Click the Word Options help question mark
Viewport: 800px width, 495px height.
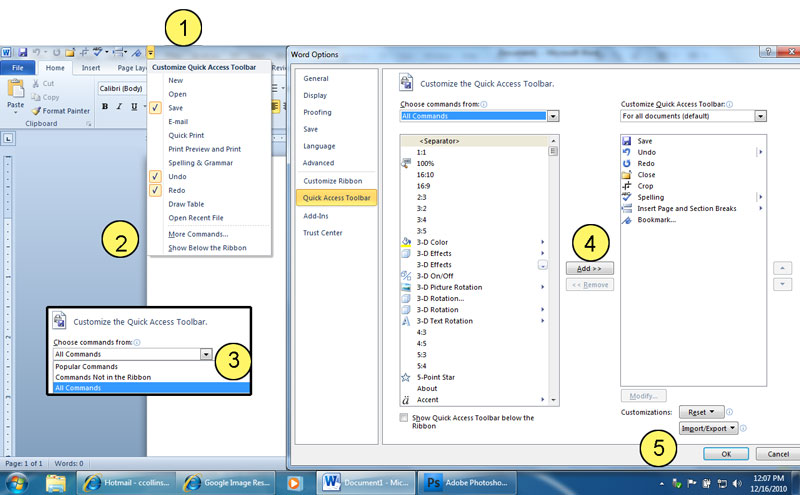click(767, 52)
